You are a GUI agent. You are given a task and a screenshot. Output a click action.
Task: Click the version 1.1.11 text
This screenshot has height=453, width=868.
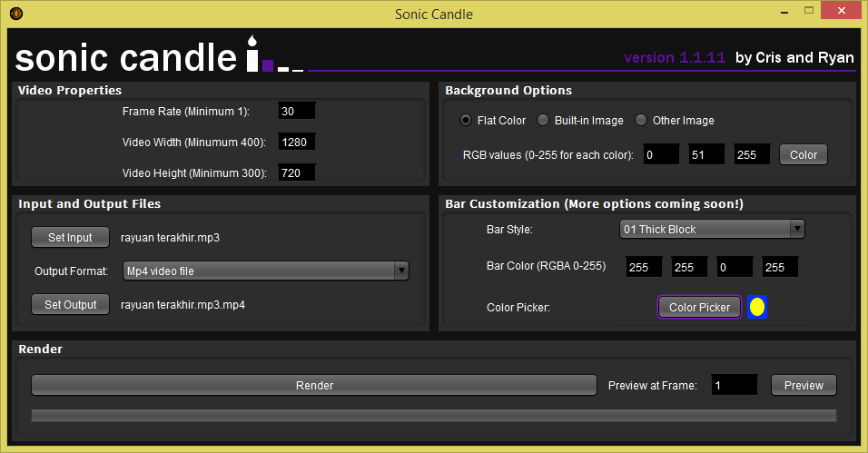tap(675, 57)
